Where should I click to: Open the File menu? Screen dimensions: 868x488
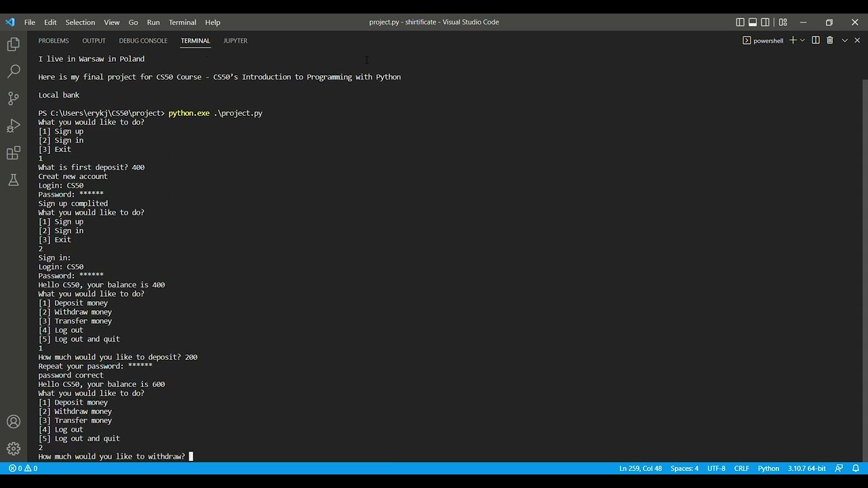tap(30, 22)
